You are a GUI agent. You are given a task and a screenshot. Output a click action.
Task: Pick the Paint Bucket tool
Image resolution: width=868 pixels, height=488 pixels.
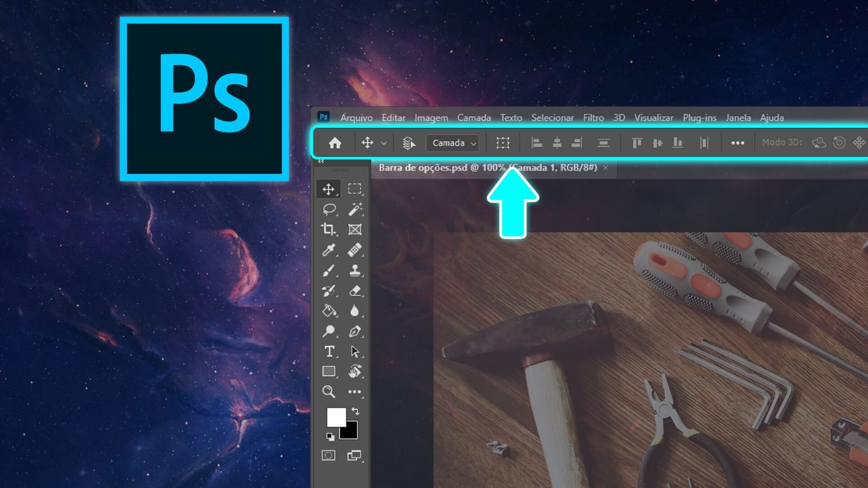point(329,311)
